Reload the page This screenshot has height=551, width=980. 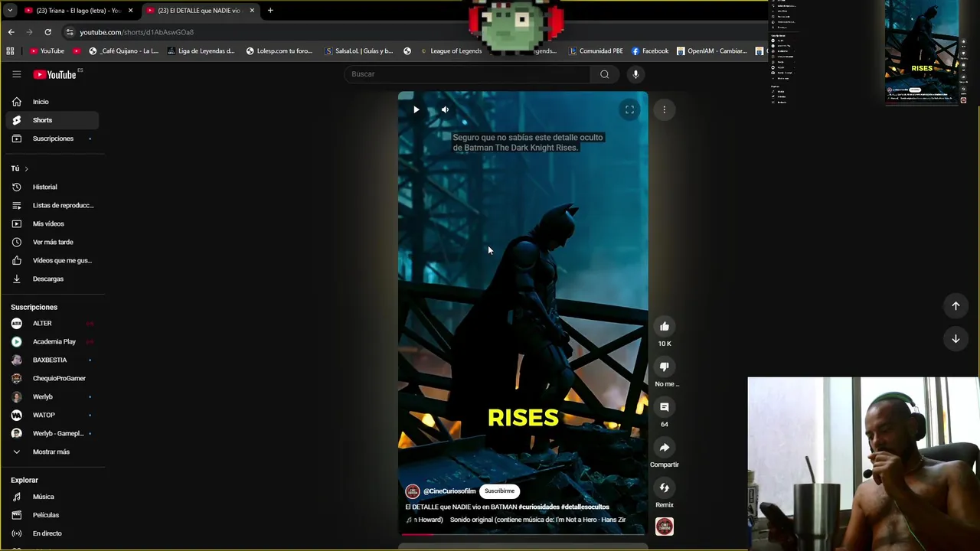(47, 32)
